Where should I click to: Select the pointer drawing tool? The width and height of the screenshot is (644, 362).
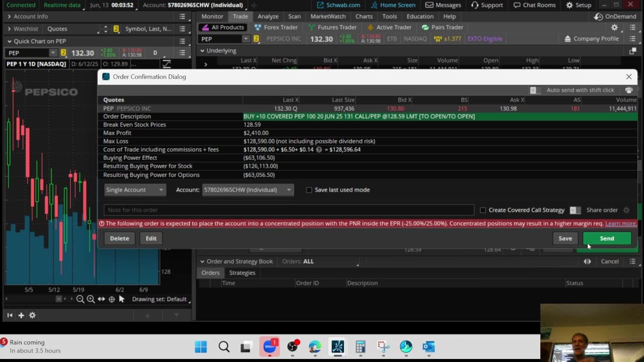[122, 299]
